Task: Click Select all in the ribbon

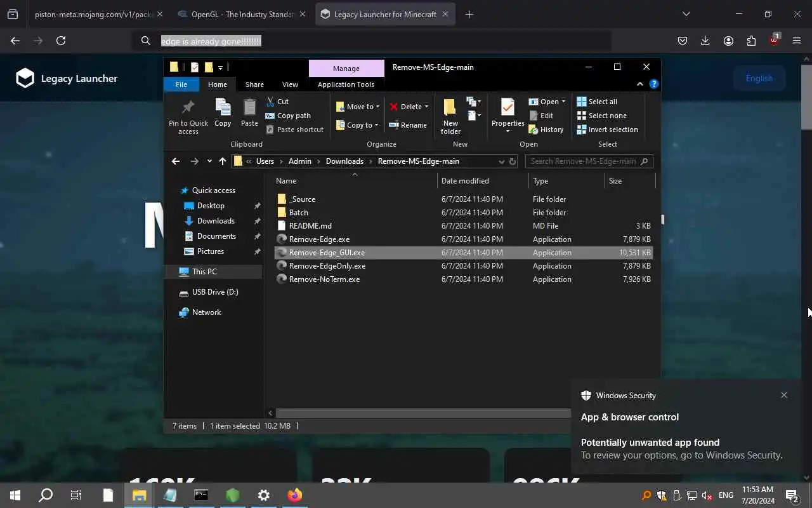Action: 596,102
